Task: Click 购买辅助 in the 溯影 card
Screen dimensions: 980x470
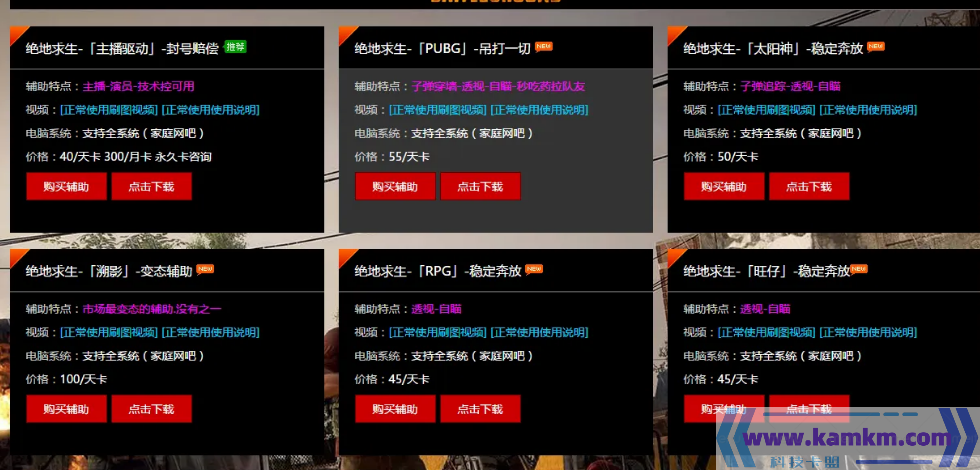Action: point(66,409)
